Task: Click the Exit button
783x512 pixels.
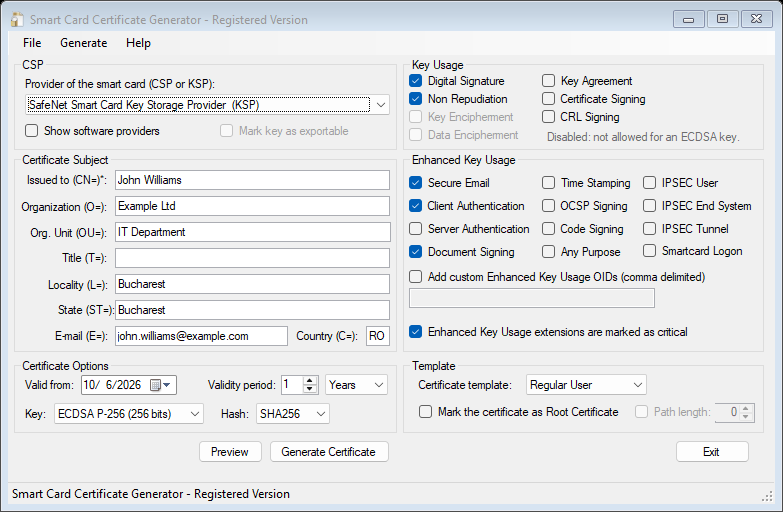Action: coord(712,452)
